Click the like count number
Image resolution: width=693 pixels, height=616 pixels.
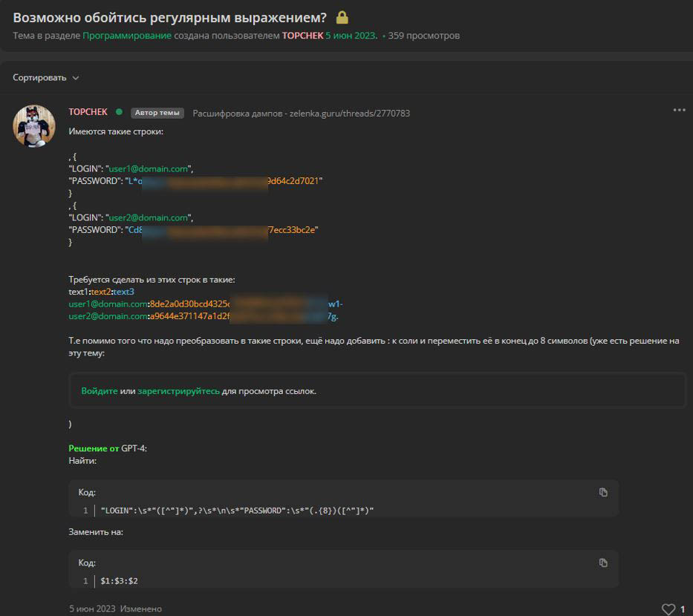pos(683,609)
